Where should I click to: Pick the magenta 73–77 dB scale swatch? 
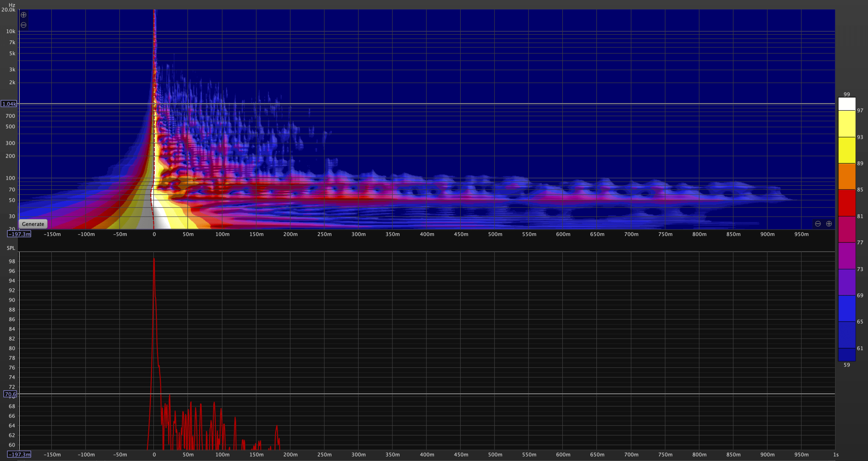[x=847, y=255]
